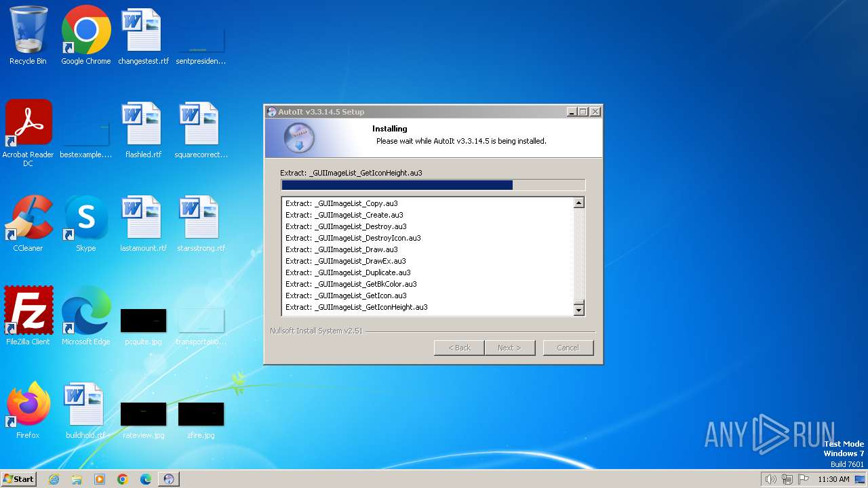The width and height of the screenshot is (868, 488).
Task: Open the Microsoft Edge desktop shortcut
Action: (86, 316)
